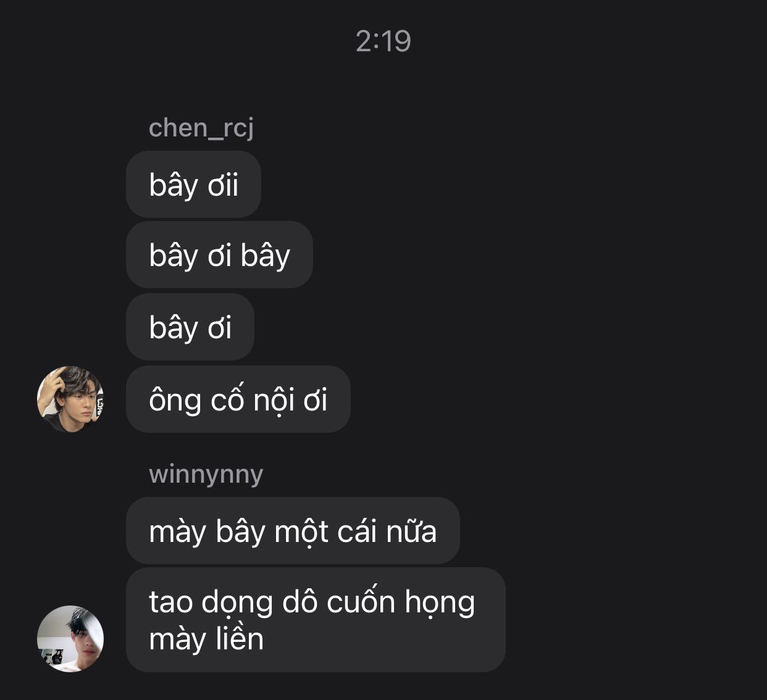Click the sender name above "mày bây một cái nữa"
Screen dimensions: 767x700
(x=206, y=474)
